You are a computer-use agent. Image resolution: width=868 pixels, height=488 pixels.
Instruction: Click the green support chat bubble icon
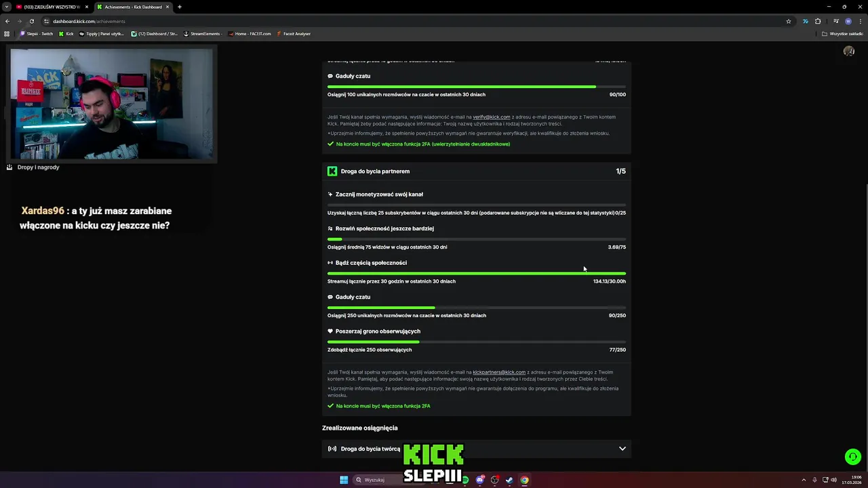(x=853, y=457)
